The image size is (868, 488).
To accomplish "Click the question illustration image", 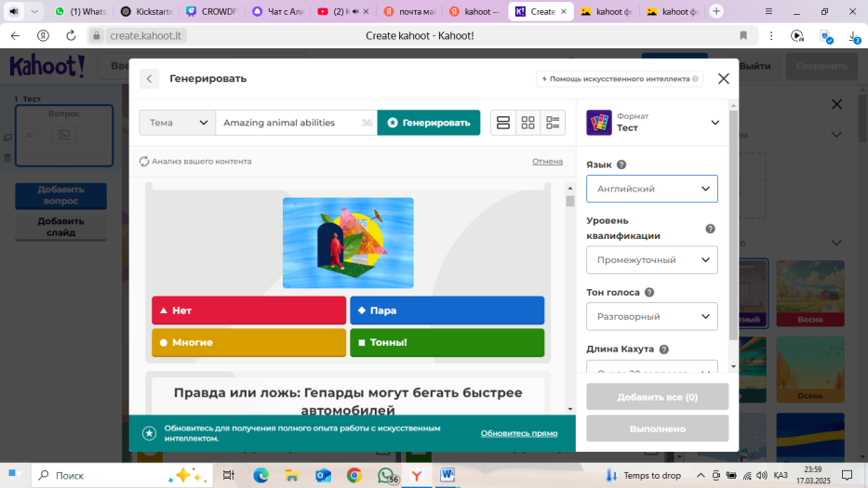I will 348,243.
